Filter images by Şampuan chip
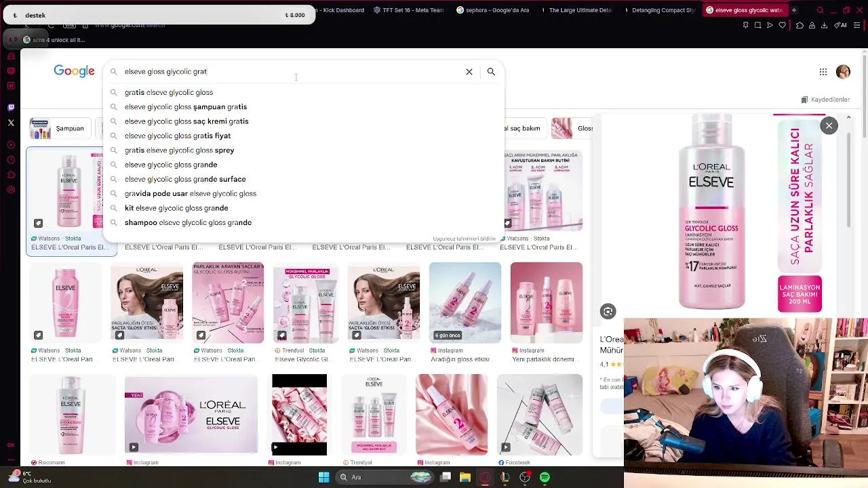Viewport: 868px width, 488px height. (x=61, y=128)
